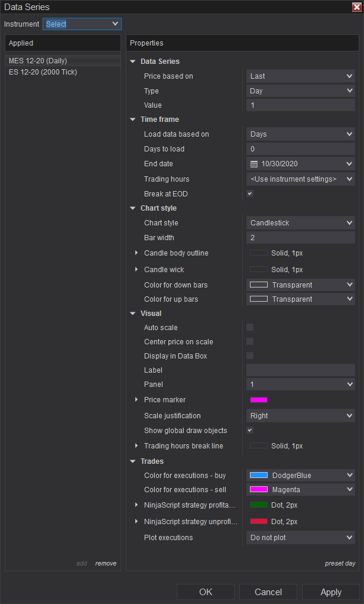This screenshot has height=604, width=364.
Task: Click the Bar width input field
Action: coord(300,238)
